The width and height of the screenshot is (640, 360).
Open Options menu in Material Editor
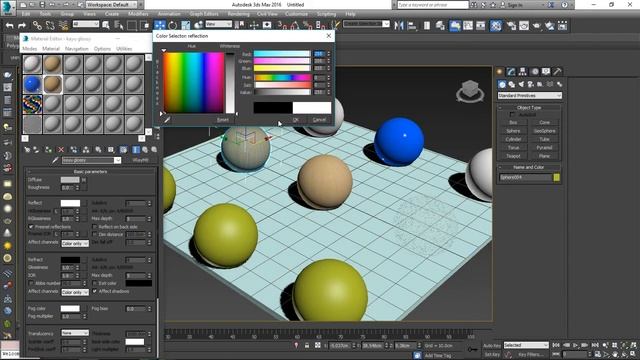coord(102,49)
